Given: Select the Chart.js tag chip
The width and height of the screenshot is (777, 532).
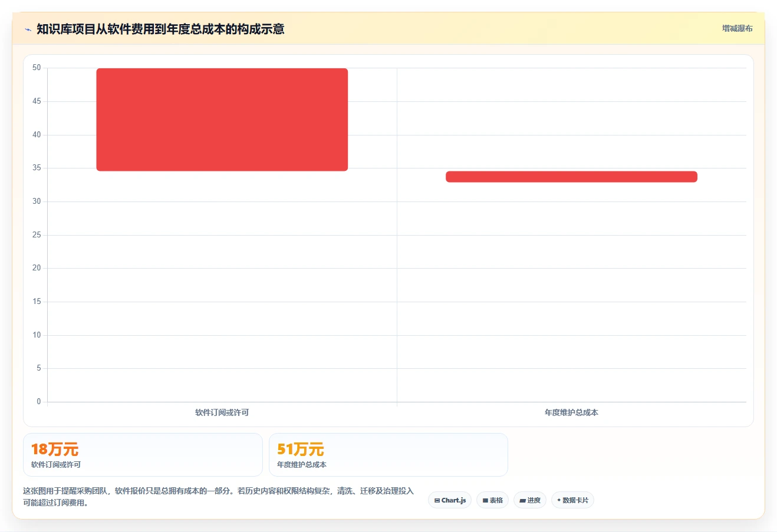Looking at the screenshot, I should [450, 500].
